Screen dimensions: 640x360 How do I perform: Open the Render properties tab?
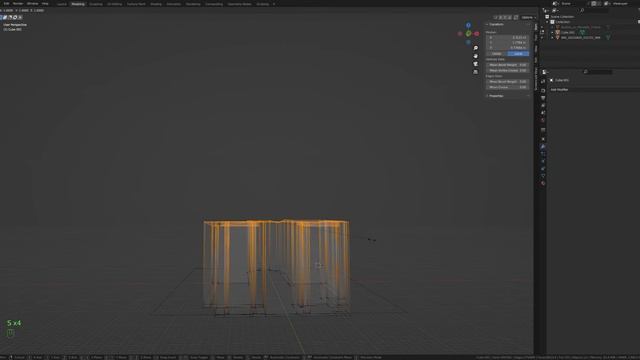(x=543, y=91)
